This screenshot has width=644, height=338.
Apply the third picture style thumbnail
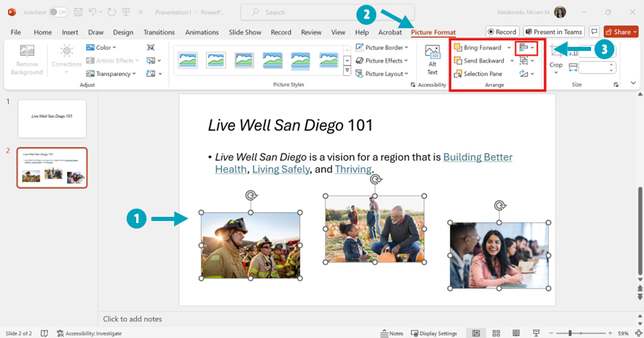(x=244, y=61)
